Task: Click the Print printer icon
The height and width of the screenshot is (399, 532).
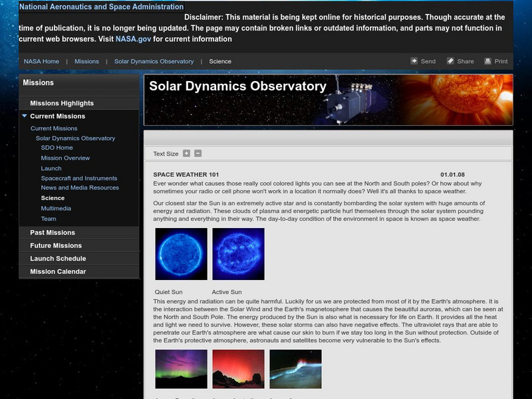Action: tap(487, 61)
